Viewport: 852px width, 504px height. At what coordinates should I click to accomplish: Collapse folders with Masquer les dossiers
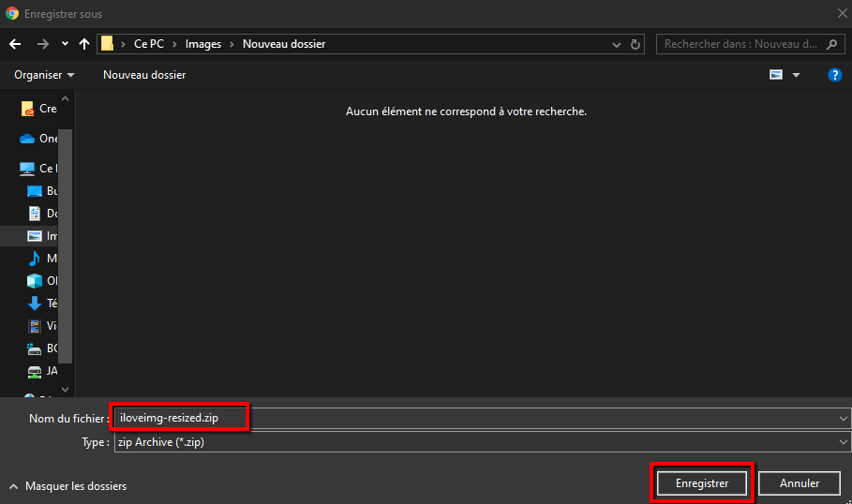click(67, 485)
